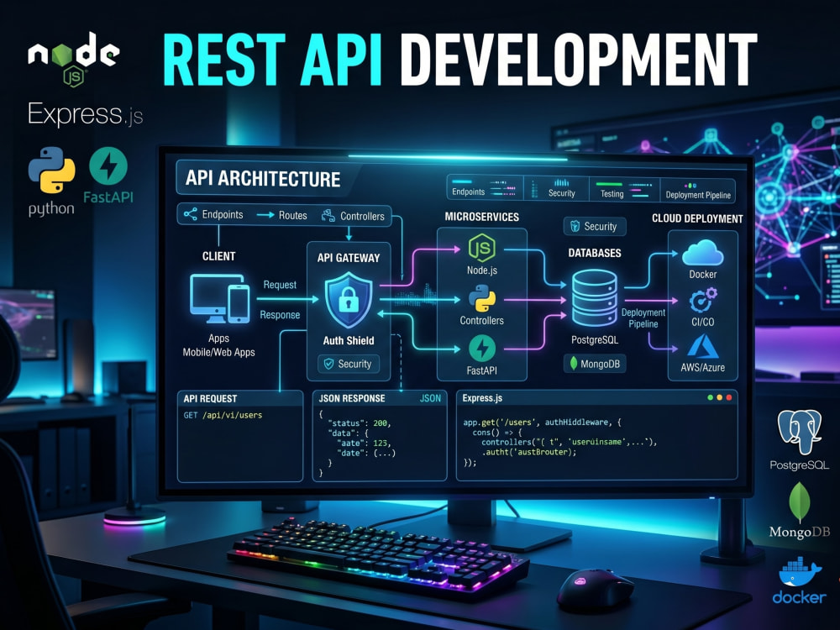Viewport: 840px width, 630px height.
Task: Click the AWS/Azure triangle icon
Action: [x=702, y=347]
